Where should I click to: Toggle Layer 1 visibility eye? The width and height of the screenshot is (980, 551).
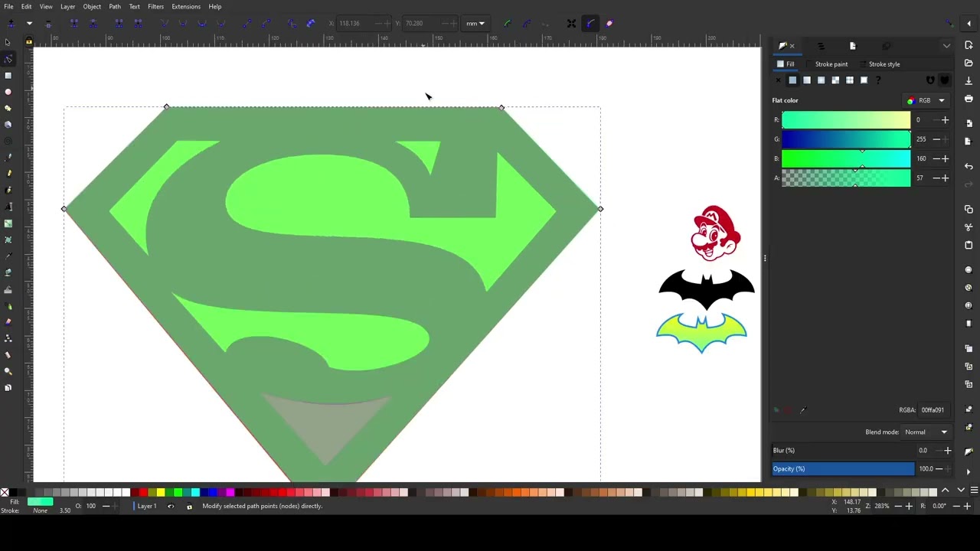click(x=171, y=506)
